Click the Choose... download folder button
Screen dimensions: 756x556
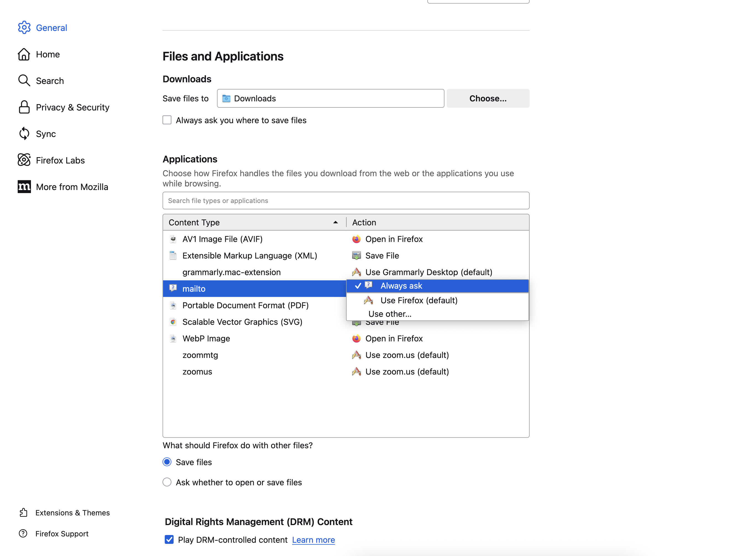[x=488, y=98]
